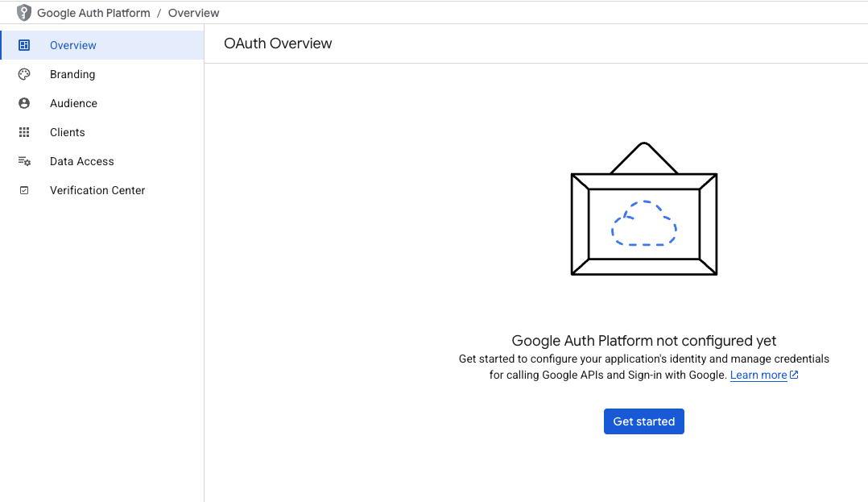This screenshot has width=868, height=502.
Task: Click the external link icon beside Learn more
Action: [794, 375]
